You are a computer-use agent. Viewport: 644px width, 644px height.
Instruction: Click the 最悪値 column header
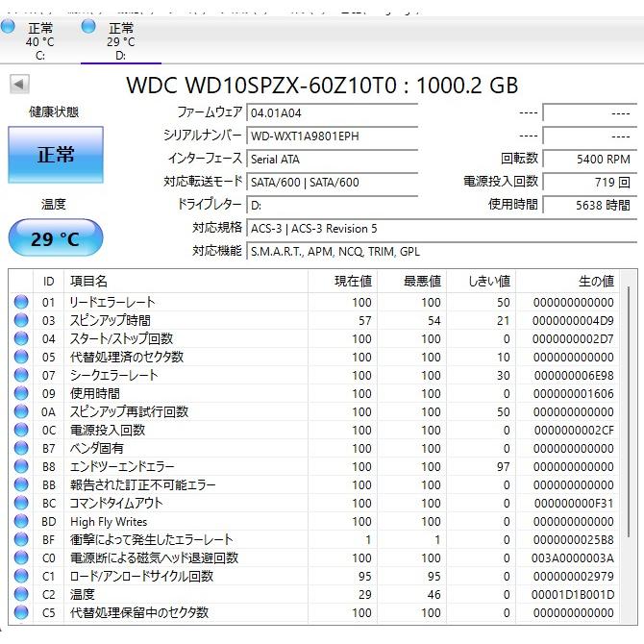[411, 282]
